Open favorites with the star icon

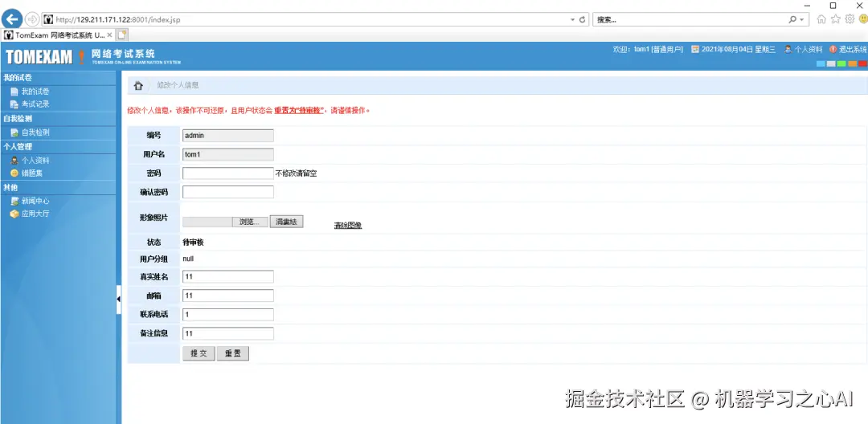click(x=835, y=19)
